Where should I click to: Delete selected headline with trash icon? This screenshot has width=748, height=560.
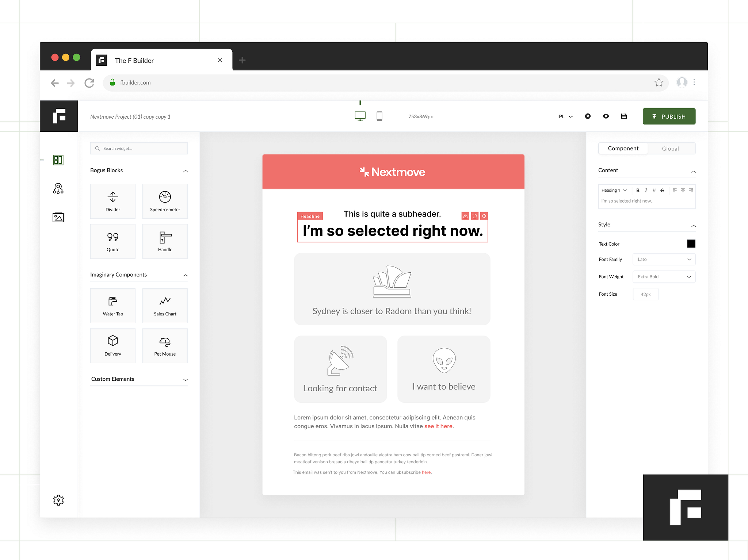pyautogui.click(x=474, y=216)
